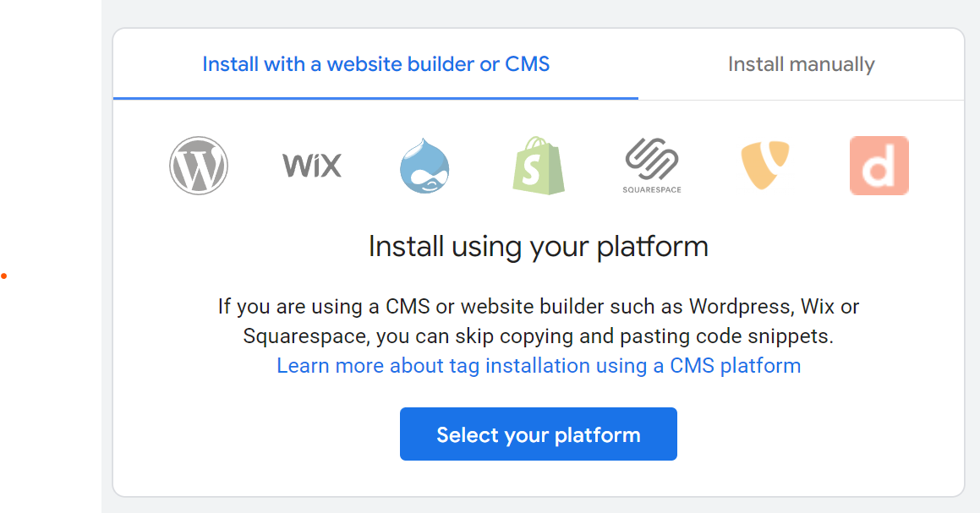980x513 pixels.
Task: Click the Squarespace logo symbol
Action: [x=652, y=159]
